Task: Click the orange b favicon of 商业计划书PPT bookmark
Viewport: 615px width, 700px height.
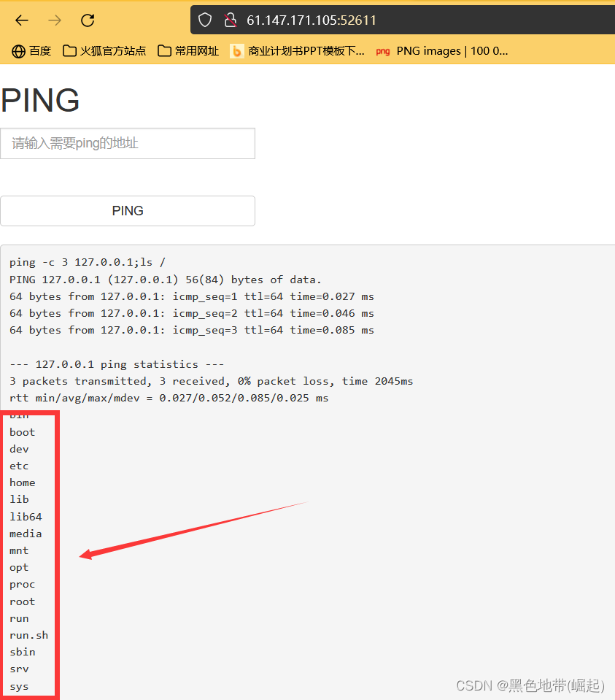Action: (236, 50)
